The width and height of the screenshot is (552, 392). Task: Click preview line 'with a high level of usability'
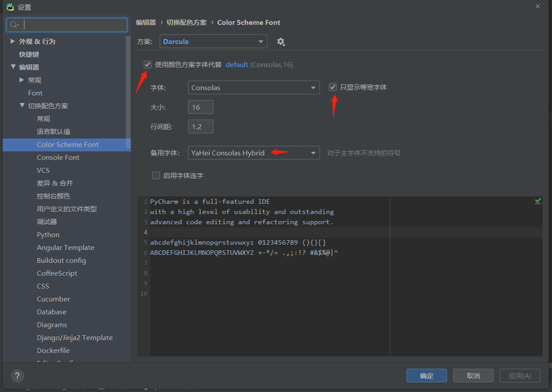(242, 212)
